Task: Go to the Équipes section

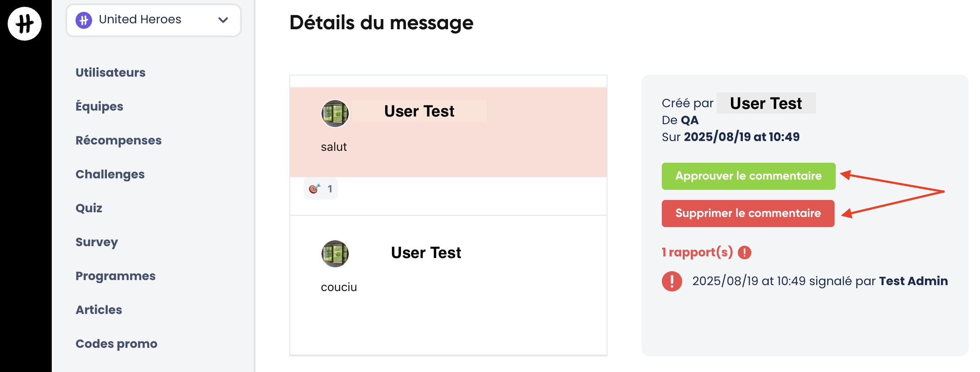Action: (x=99, y=106)
